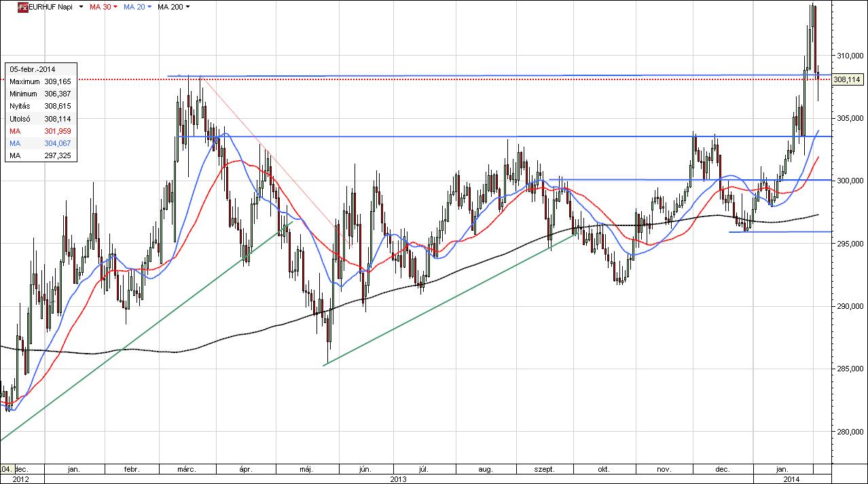Click the aug. month label on time axis
The width and height of the screenshot is (868, 484).
pyautogui.click(x=485, y=469)
